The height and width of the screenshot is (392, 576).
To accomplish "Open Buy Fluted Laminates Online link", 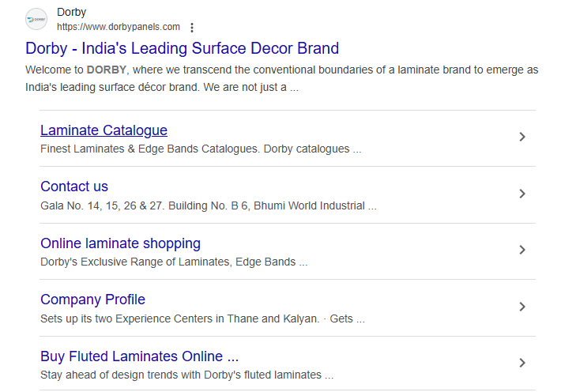I will pyautogui.click(x=139, y=356).
